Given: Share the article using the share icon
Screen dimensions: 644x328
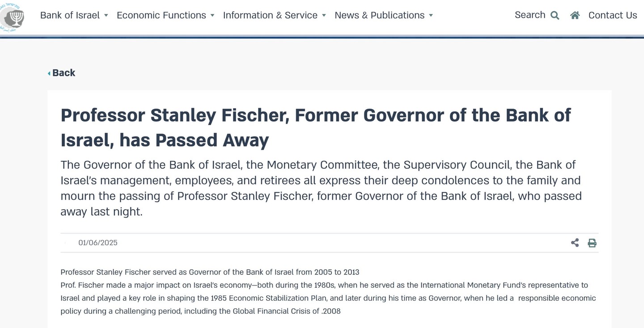Looking at the screenshot, I should tap(575, 243).
